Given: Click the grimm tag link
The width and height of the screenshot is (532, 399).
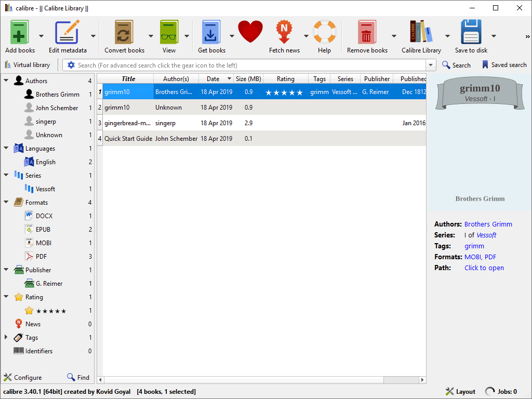Looking at the screenshot, I should click(x=474, y=246).
